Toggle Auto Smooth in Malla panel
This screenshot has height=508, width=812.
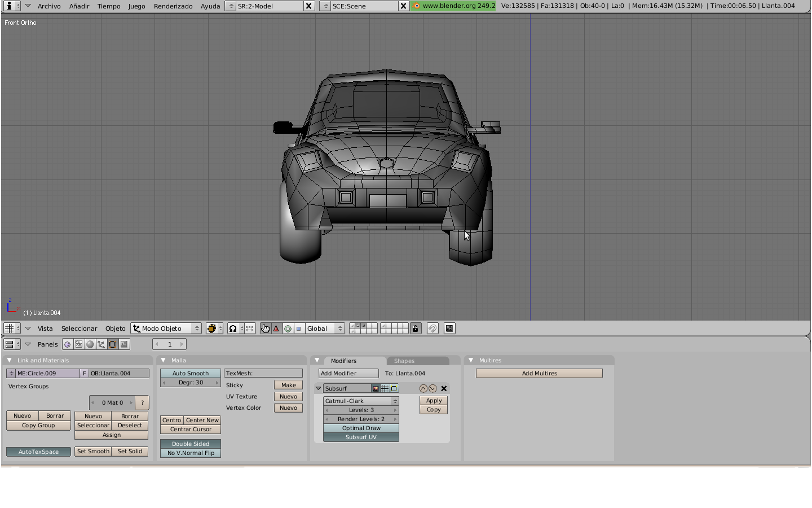click(x=190, y=374)
